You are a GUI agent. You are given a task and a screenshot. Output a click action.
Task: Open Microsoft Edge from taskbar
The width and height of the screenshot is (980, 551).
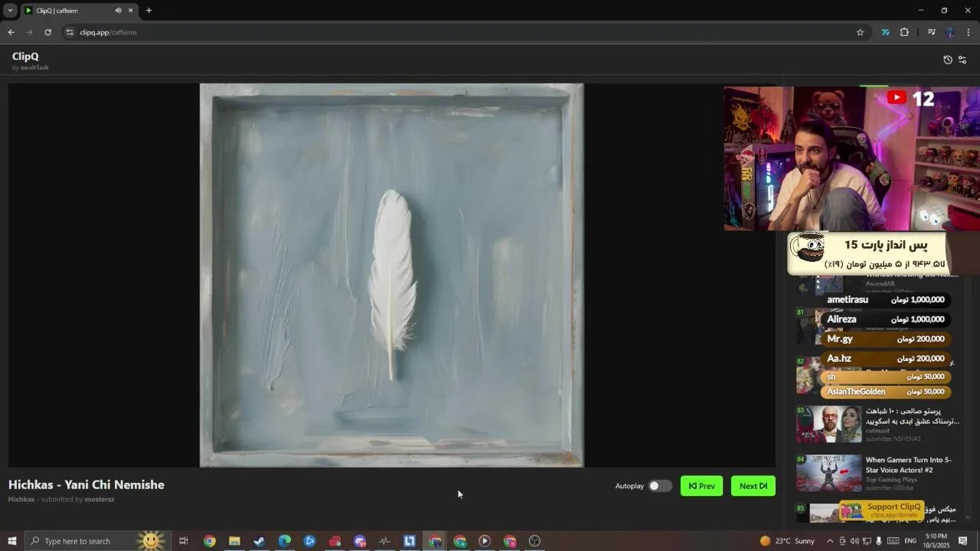click(285, 541)
